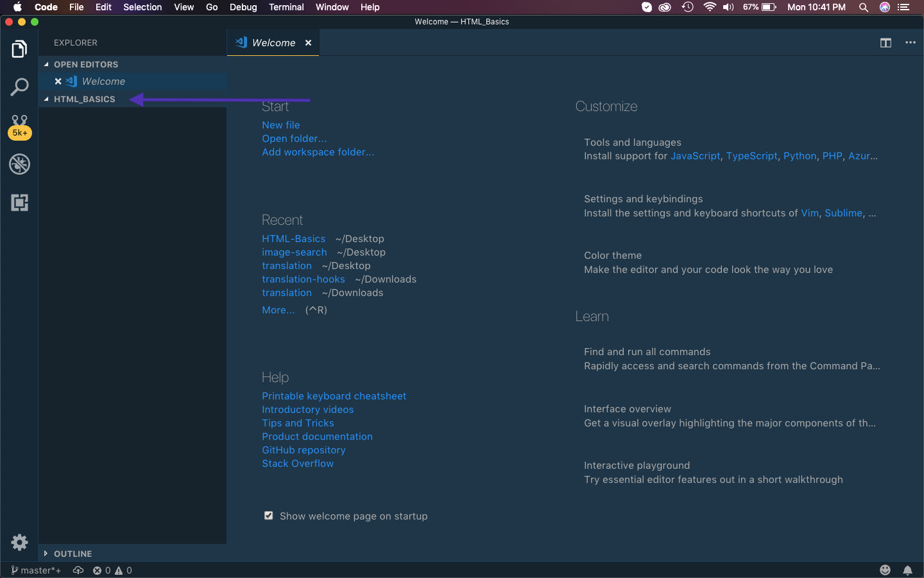Click the synchronize changes cloud icon
924x578 pixels.
pos(78,570)
